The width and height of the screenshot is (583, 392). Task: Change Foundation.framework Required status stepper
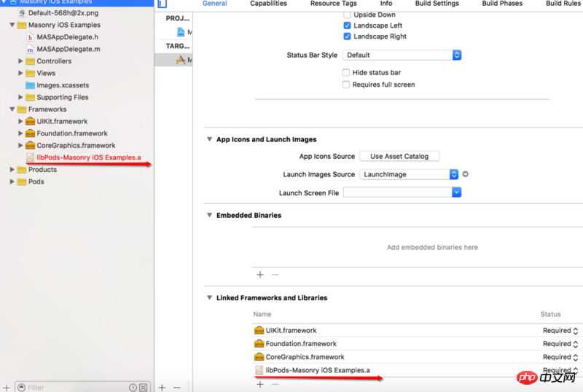(576, 344)
